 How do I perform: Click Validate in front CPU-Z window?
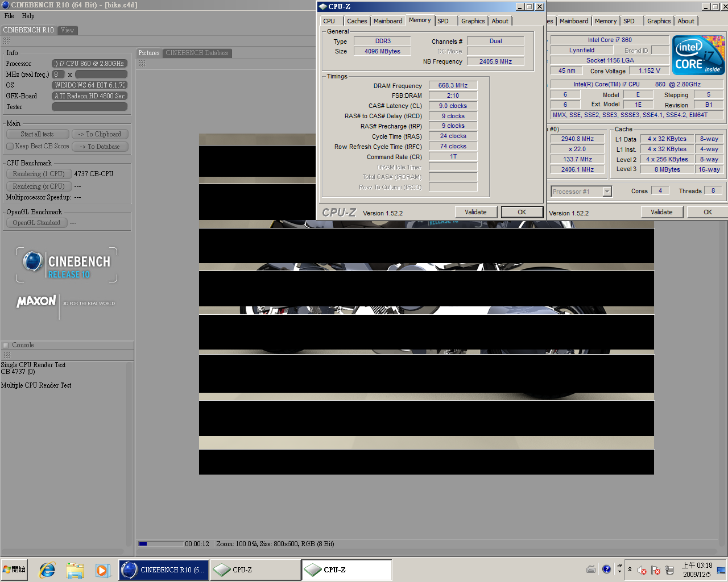pyautogui.click(x=475, y=212)
